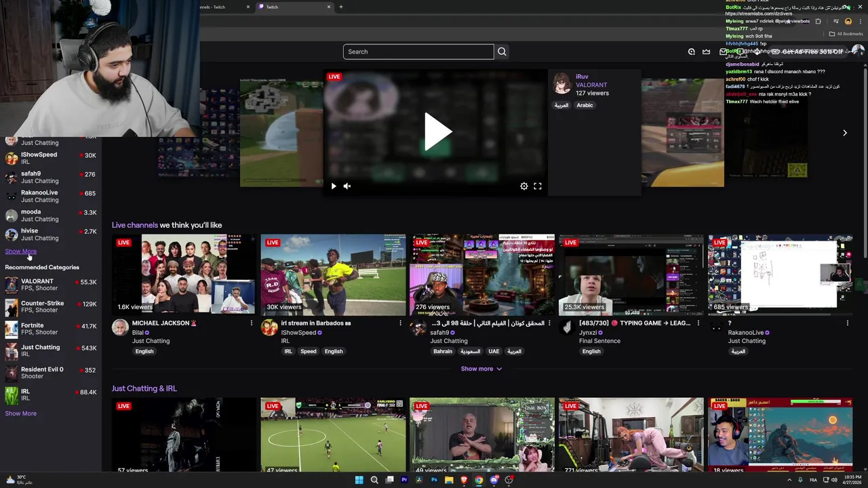This screenshot has width=868, height=488.
Task: Open Counter-Strike in Recommended Categories
Action: click(x=51, y=306)
